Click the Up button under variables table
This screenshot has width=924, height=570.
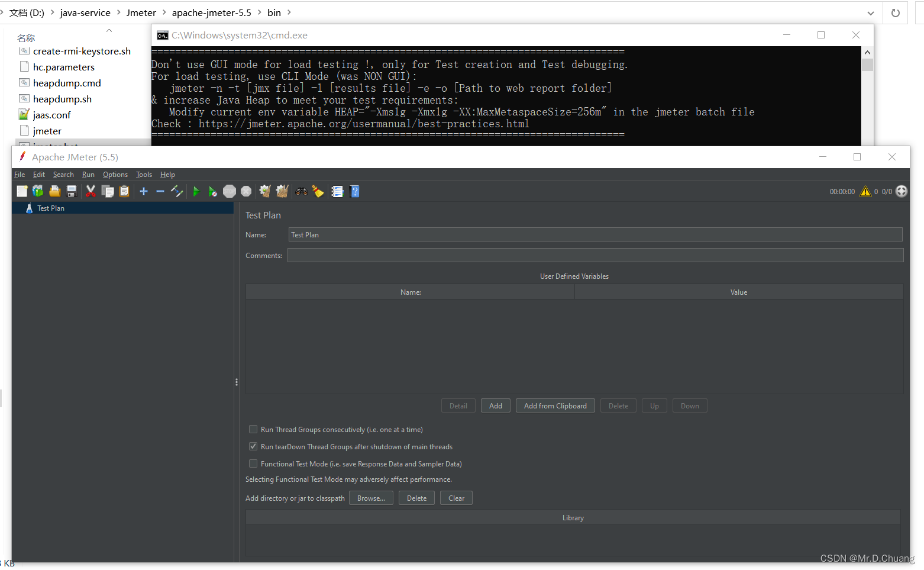click(x=654, y=406)
